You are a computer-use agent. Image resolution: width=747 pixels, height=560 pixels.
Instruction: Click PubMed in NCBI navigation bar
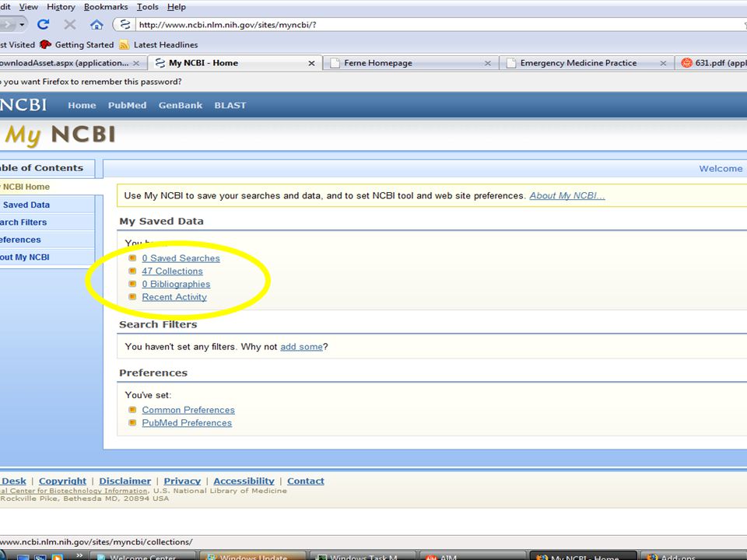[x=127, y=105]
